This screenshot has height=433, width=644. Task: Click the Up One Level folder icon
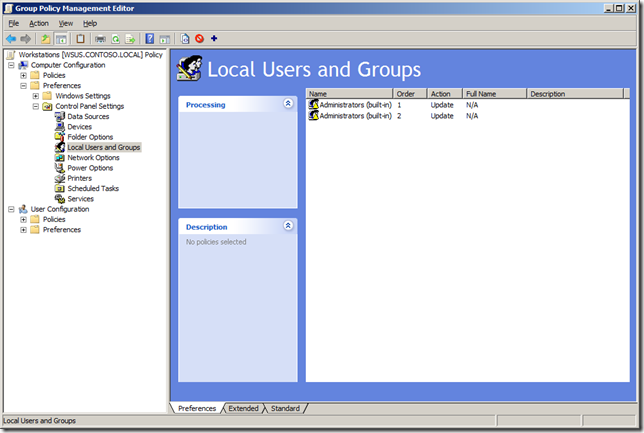click(x=46, y=39)
